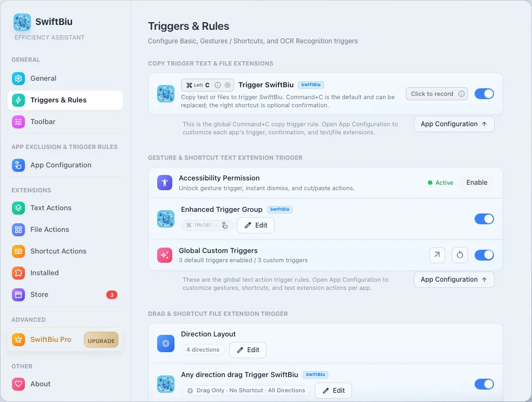Click App Configuration button under copy trigger
The height and width of the screenshot is (402, 532).
[x=454, y=124]
